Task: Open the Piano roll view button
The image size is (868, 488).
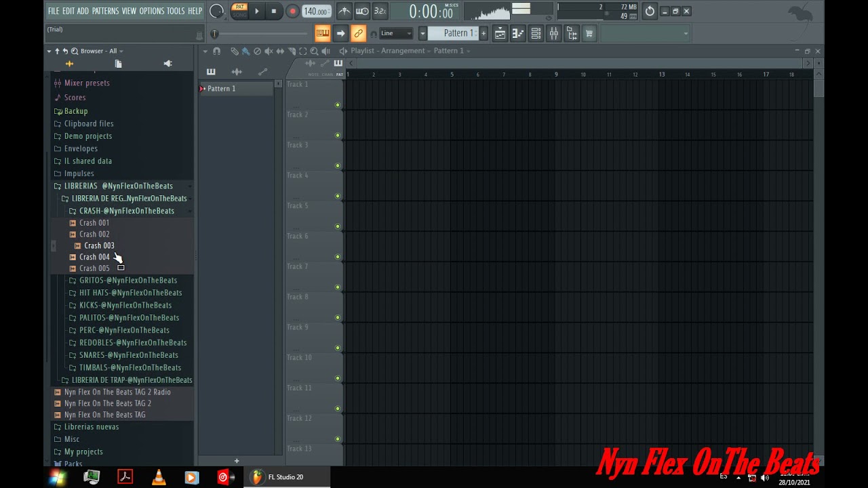Action: (x=517, y=33)
